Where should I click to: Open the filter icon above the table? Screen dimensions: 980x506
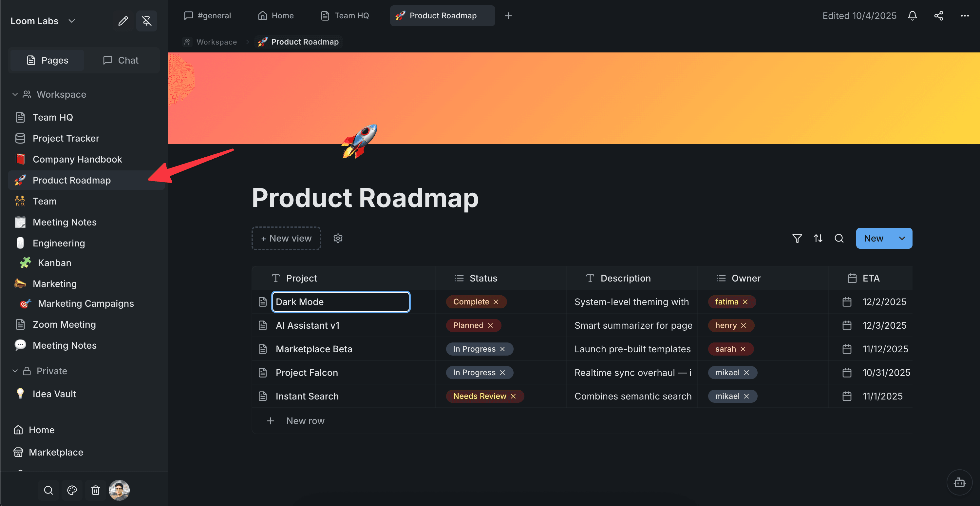click(x=797, y=238)
